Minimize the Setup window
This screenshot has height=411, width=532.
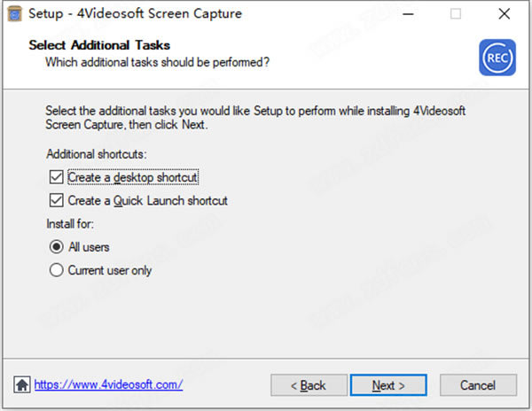(x=408, y=14)
